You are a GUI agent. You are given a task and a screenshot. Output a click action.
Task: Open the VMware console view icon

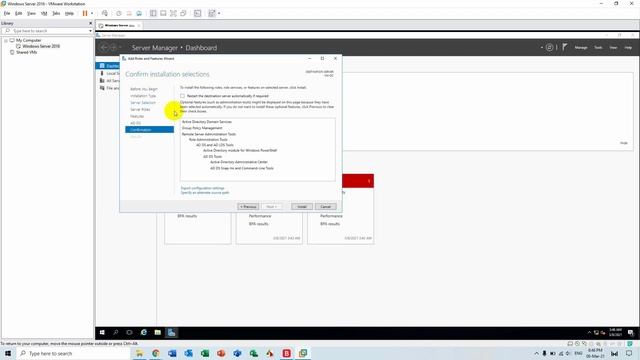198,13
